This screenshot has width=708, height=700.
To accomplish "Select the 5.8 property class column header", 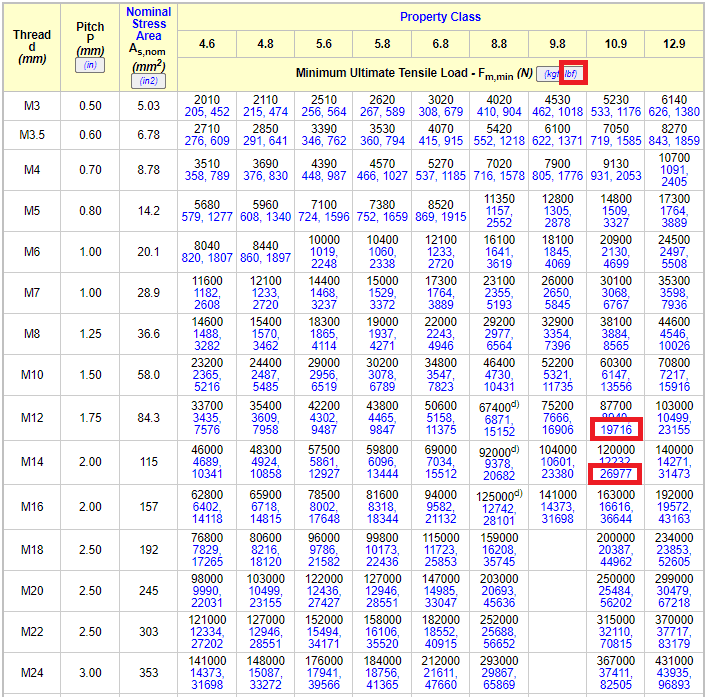I will (382, 44).
